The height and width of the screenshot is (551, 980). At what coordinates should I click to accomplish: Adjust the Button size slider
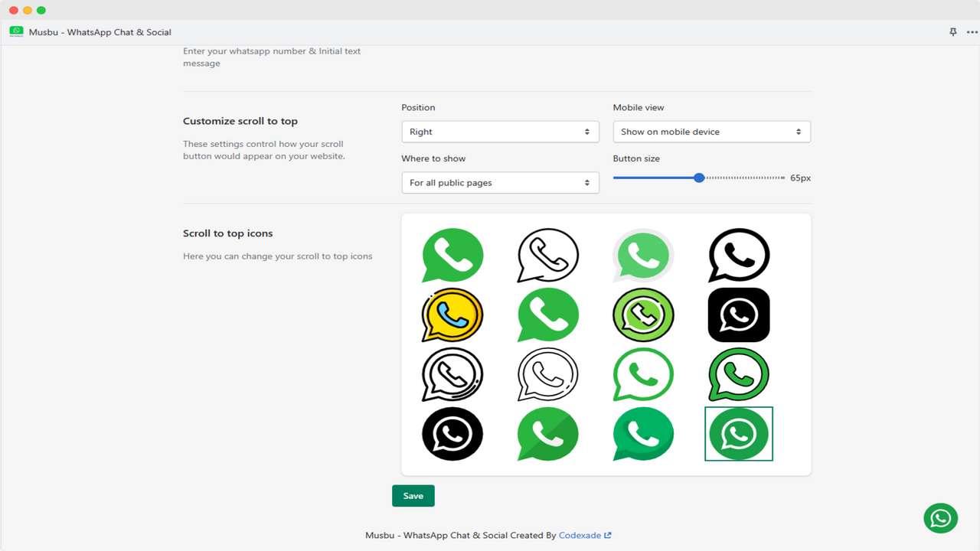click(698, 177)
